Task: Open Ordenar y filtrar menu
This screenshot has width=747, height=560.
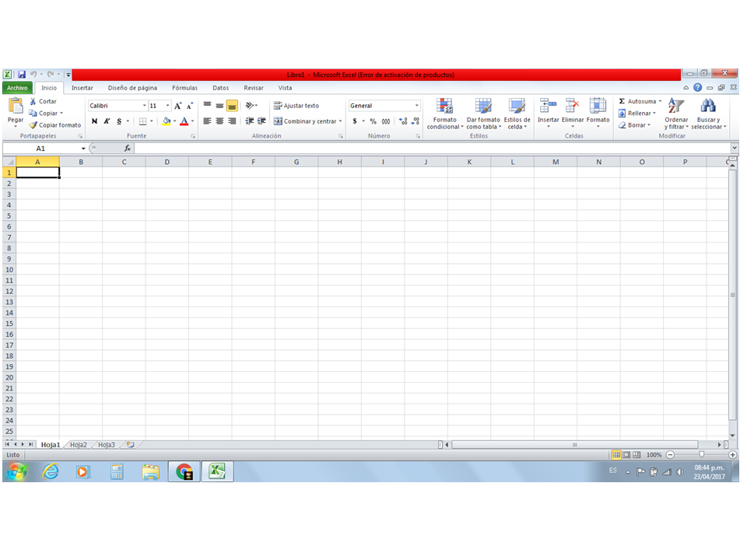Action: pyautogui.click(x=676, y=114)
